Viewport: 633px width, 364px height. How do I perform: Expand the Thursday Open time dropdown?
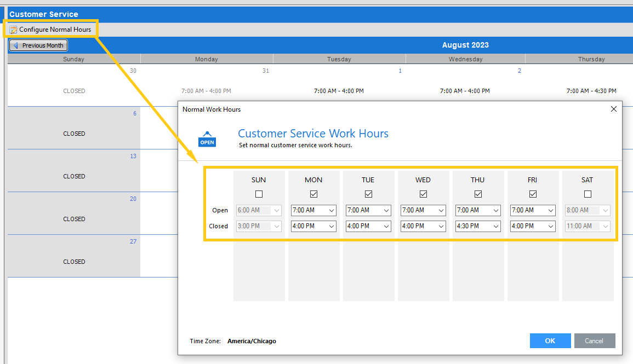coord(478,210)
